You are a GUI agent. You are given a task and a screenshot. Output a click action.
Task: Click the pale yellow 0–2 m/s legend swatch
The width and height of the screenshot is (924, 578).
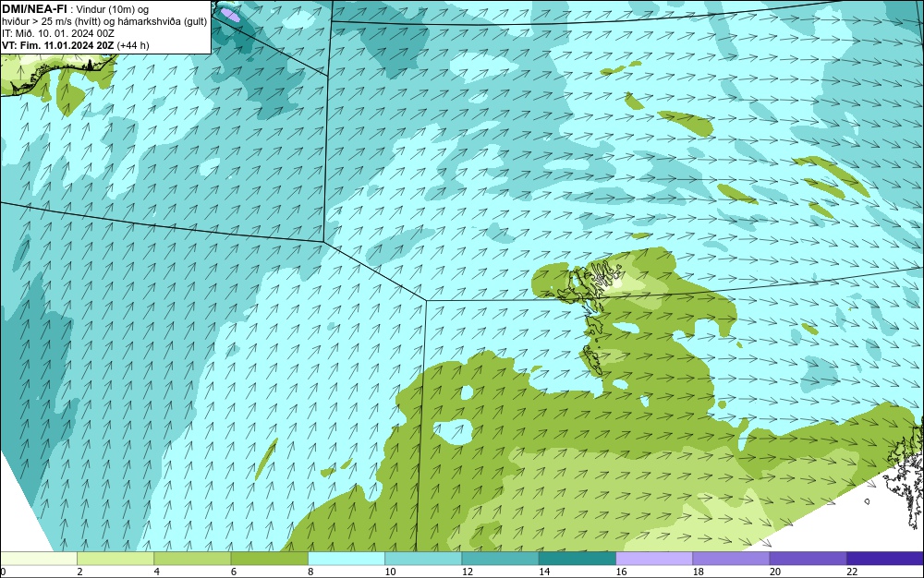coord(38,558)
